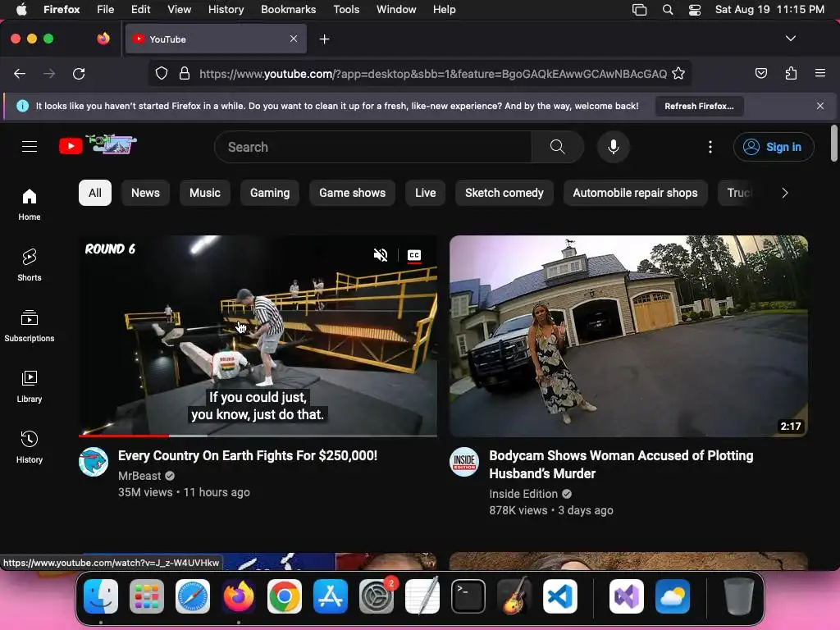
Task: Open the History menu in menu bar
Action: pyautogui.click(x=226, y=9)
